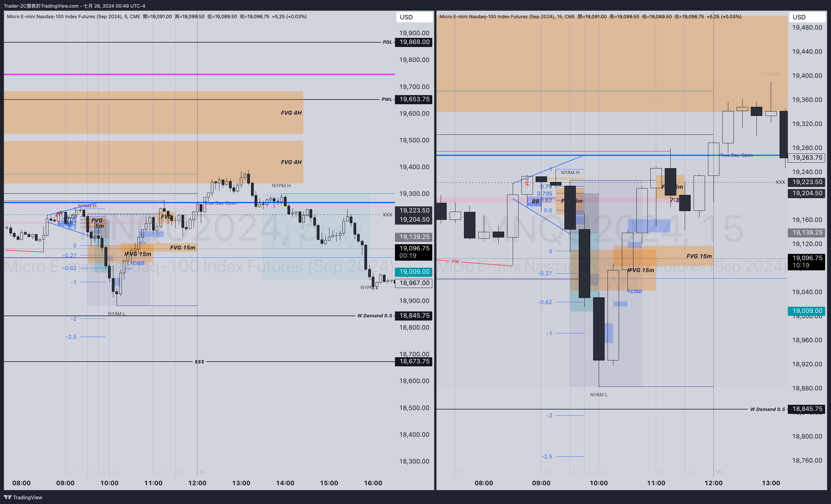Click the NYAM.H label on the 15-minute chart
The image size is (831, 504).
[570, 173]
